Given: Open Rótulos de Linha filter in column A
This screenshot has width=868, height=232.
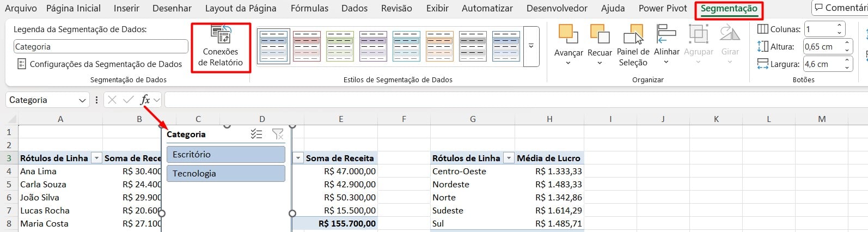Looking at the screenshot, I should (96, 158).
